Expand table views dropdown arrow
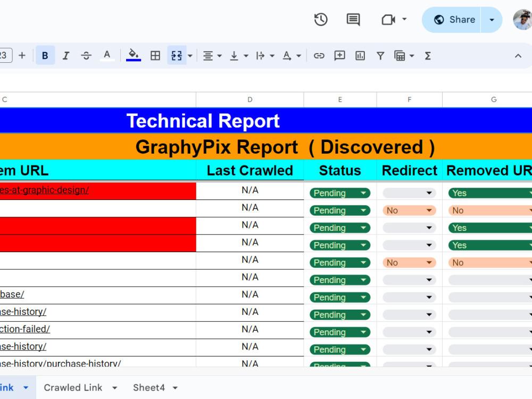Viewport: 532px width, 399px height. 412,56
